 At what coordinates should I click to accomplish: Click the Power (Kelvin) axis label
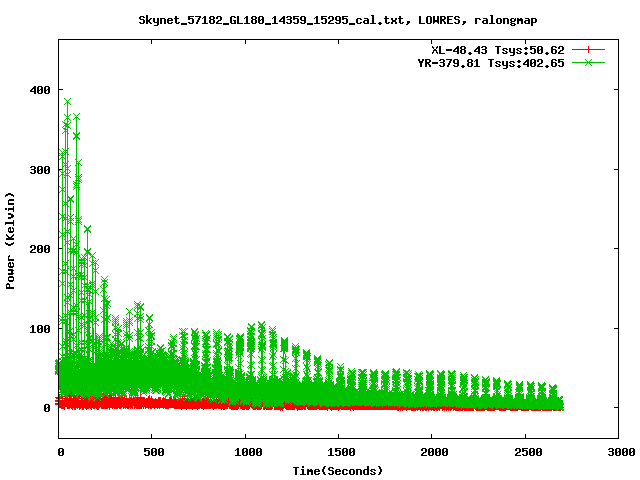(x=10, y=241)
